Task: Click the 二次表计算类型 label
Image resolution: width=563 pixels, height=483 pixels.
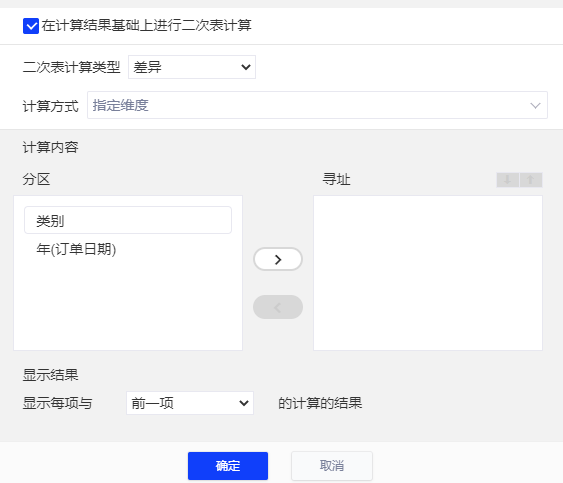Action: click(x=71, y=67)
